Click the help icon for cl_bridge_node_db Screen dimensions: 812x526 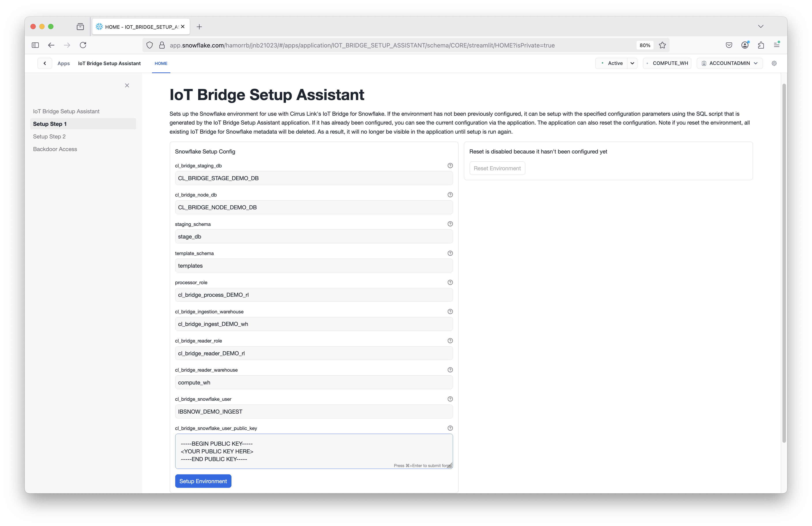tap(450, 195)
